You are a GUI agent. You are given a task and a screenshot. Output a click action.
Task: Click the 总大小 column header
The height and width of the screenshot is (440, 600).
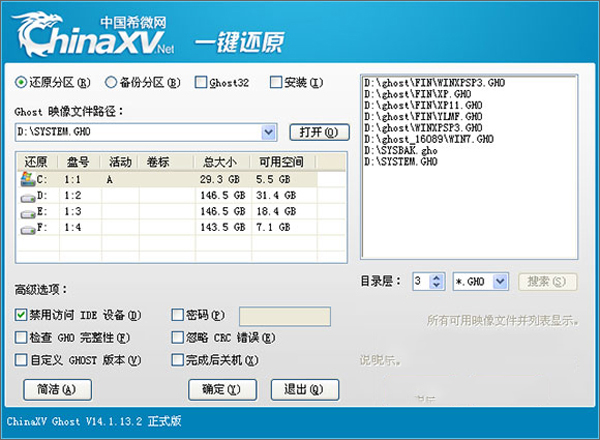point(221,162)
